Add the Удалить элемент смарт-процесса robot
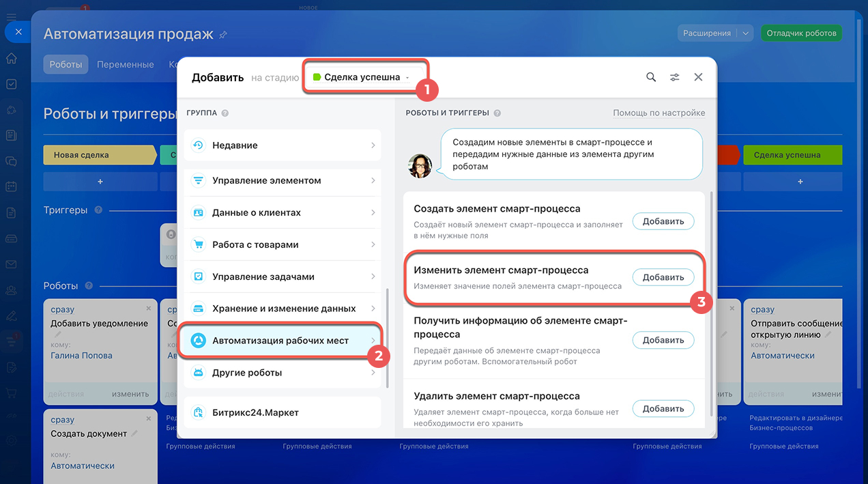This screenshot has height=484, width=868. [x=663, y=409]
